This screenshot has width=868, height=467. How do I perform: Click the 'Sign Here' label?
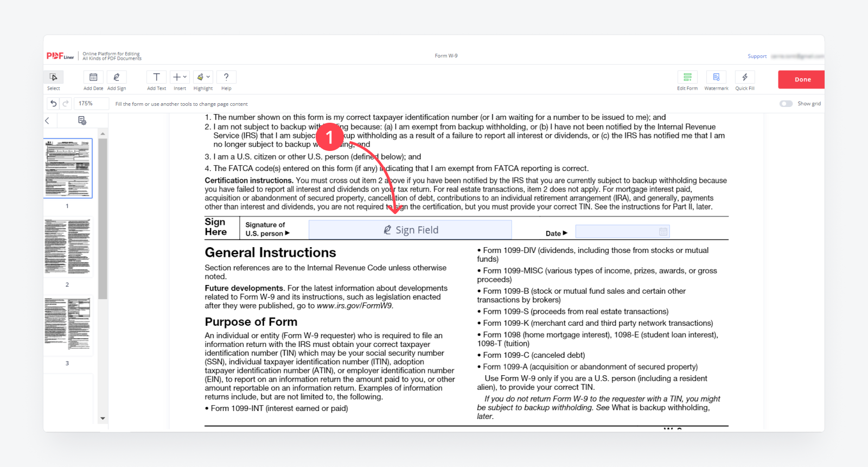[216, 227]
